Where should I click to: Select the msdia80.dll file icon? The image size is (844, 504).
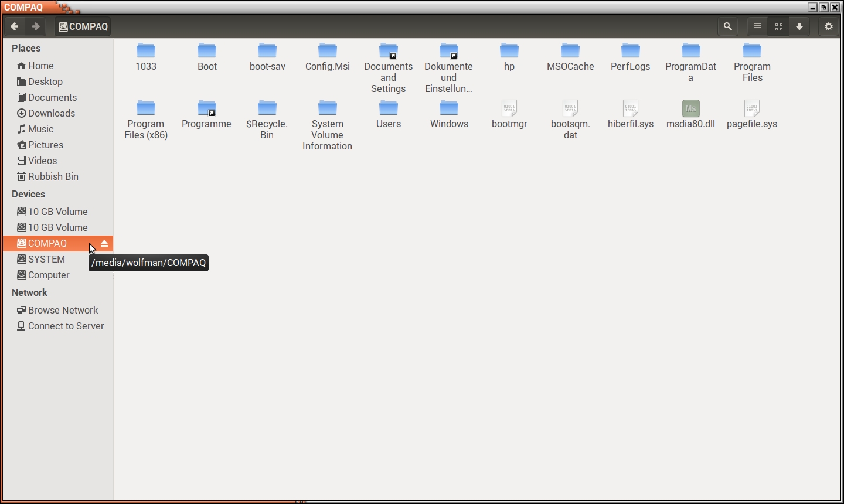pos(690,108)
